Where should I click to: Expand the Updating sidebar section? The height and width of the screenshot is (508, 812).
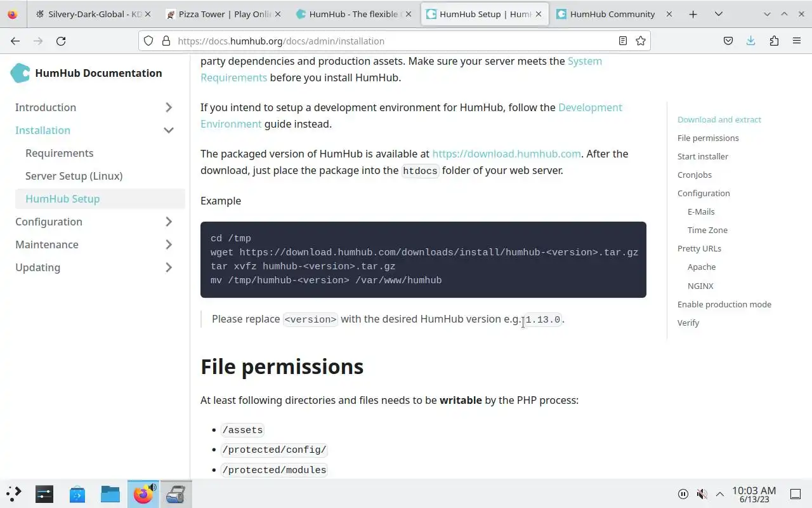click(x=169, y=267)
